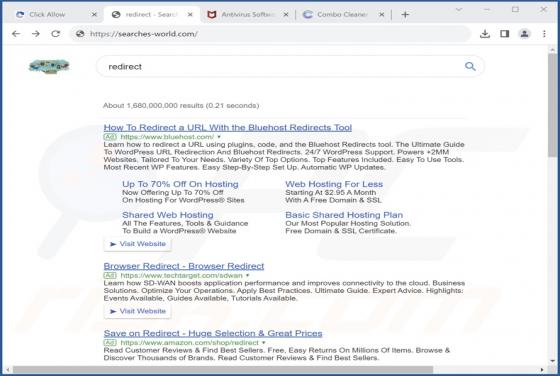Open the browser downloads icon
This screenshot has height=376, width=560.
tap(485, 34)
